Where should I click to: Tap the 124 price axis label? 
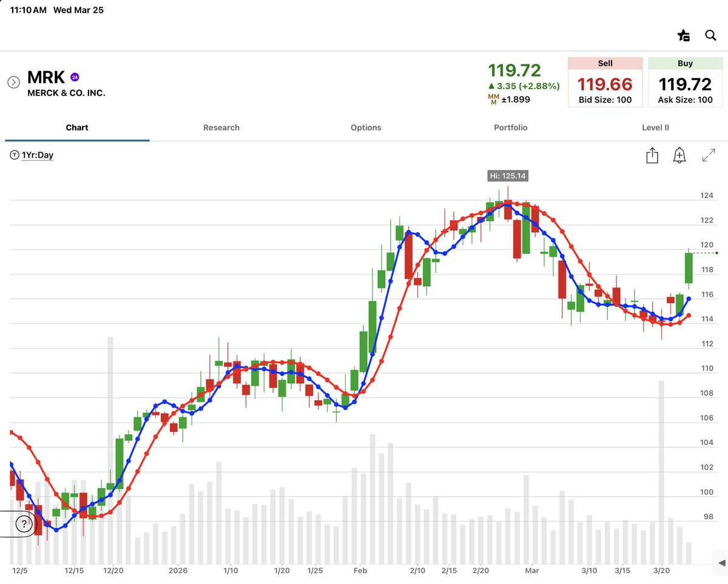[x=707, y=196]
